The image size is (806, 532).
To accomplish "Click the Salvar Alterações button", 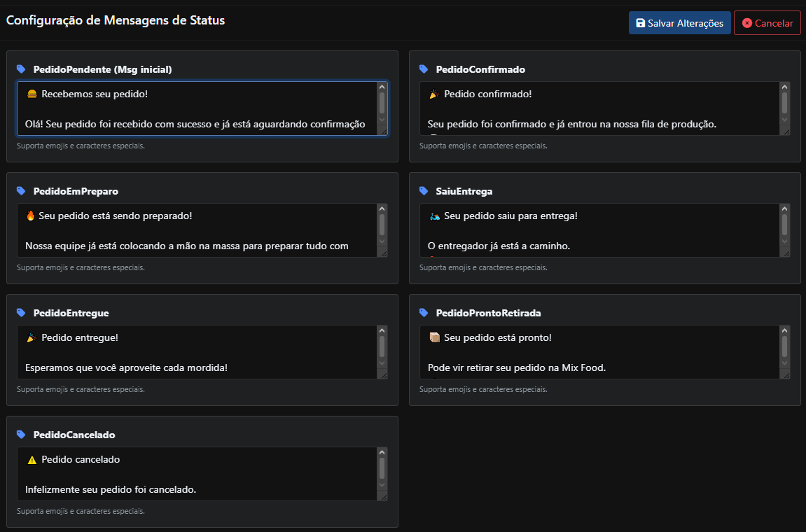I will click(679, 23).
